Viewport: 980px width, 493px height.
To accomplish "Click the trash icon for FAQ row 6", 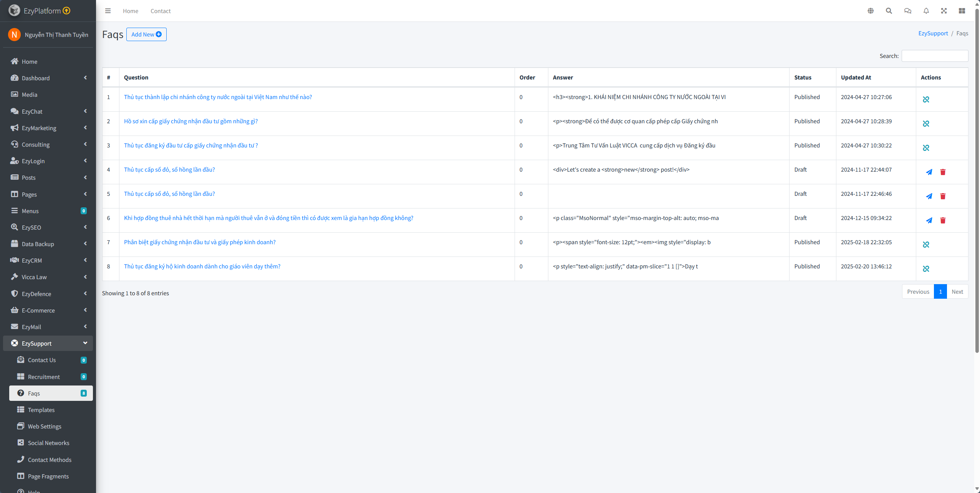I will coord(943,220).
